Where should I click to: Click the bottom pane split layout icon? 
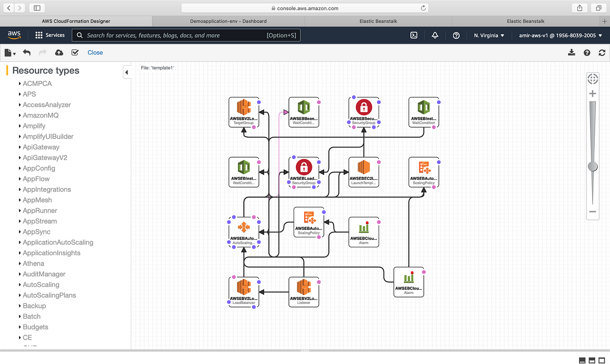[x=592, y=360]
